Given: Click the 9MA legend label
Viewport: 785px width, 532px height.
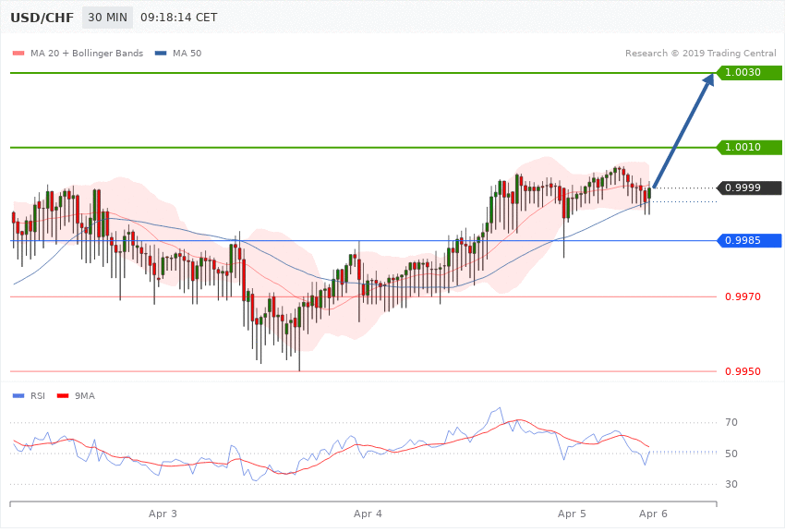Looking at the screenshot, I should pyautogui.click(x=85, y=396).
